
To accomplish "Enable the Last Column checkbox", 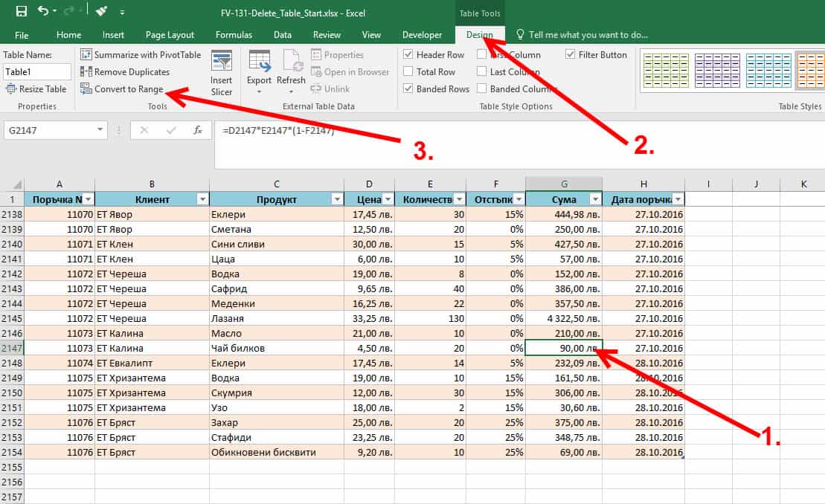I will pos(481,71).
